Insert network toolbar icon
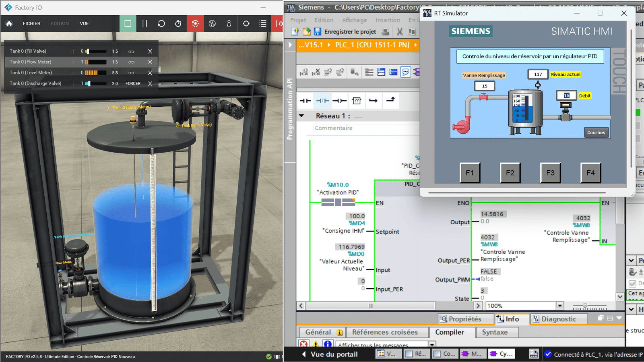644x362 pixels. [304, 72]
